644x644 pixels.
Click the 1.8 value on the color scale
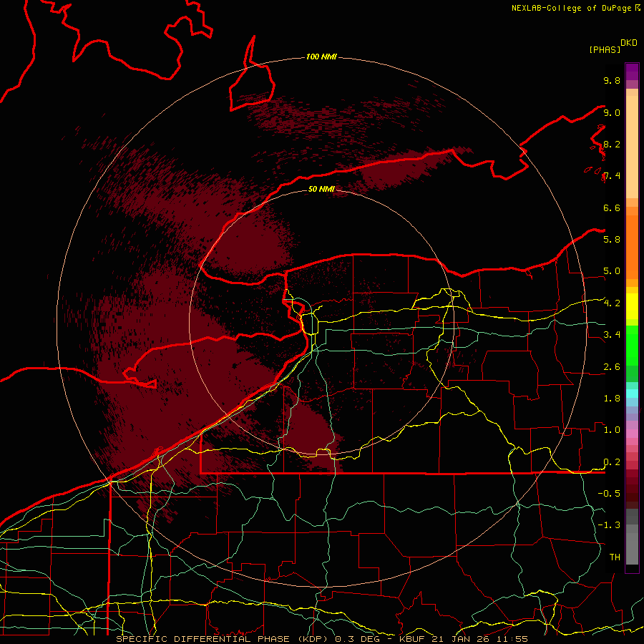point(612,399)
